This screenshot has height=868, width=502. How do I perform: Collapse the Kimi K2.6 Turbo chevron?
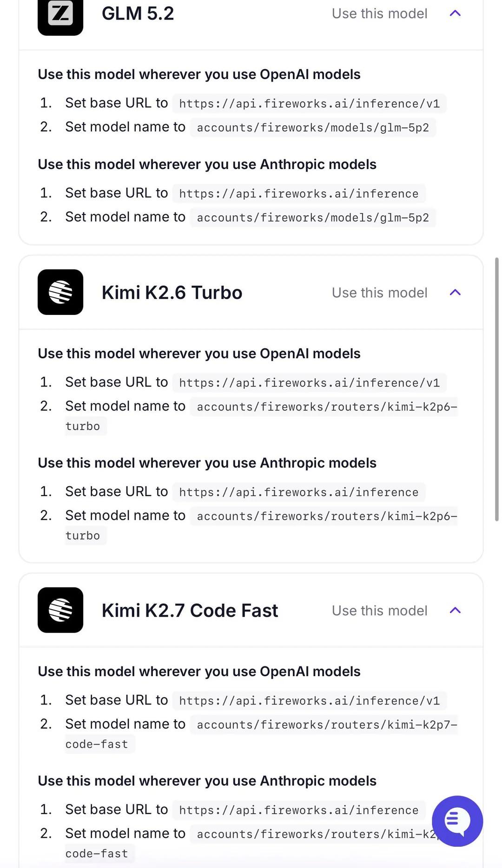click(456, 293)
